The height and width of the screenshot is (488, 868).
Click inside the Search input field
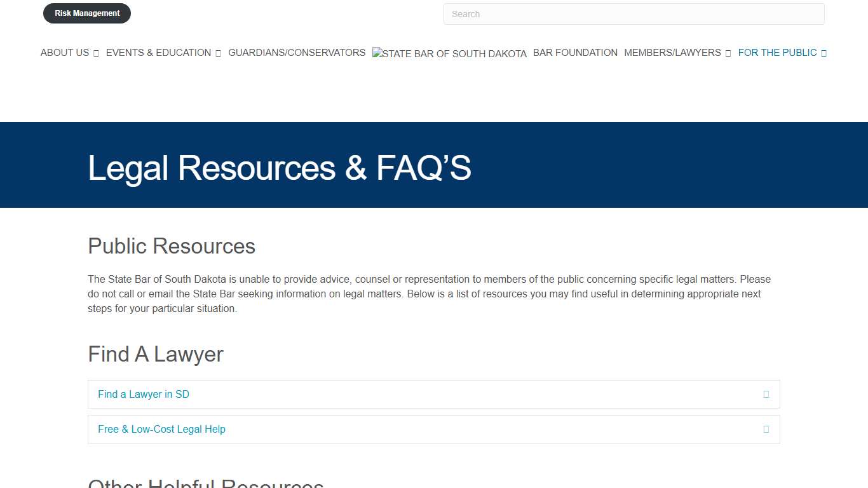coord(634,13)
